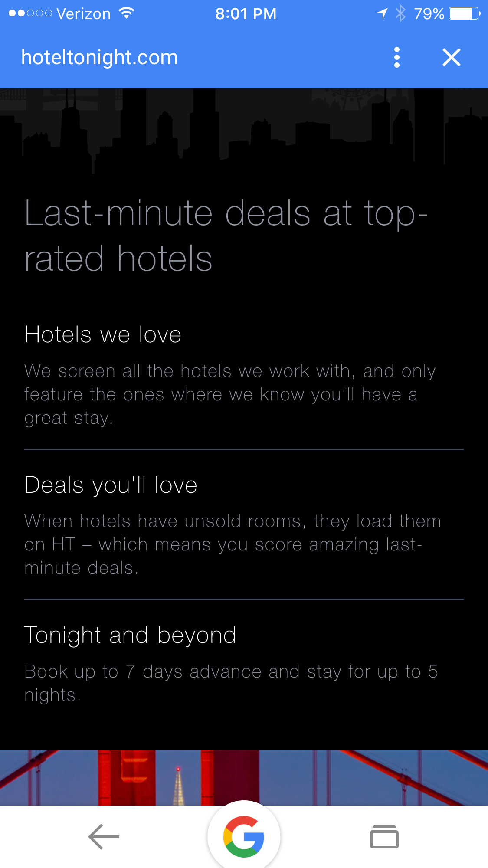The width and height of the screenshot is (488, 868).
Task: Tap the city skyline banner image
Action: coord(244,130)
